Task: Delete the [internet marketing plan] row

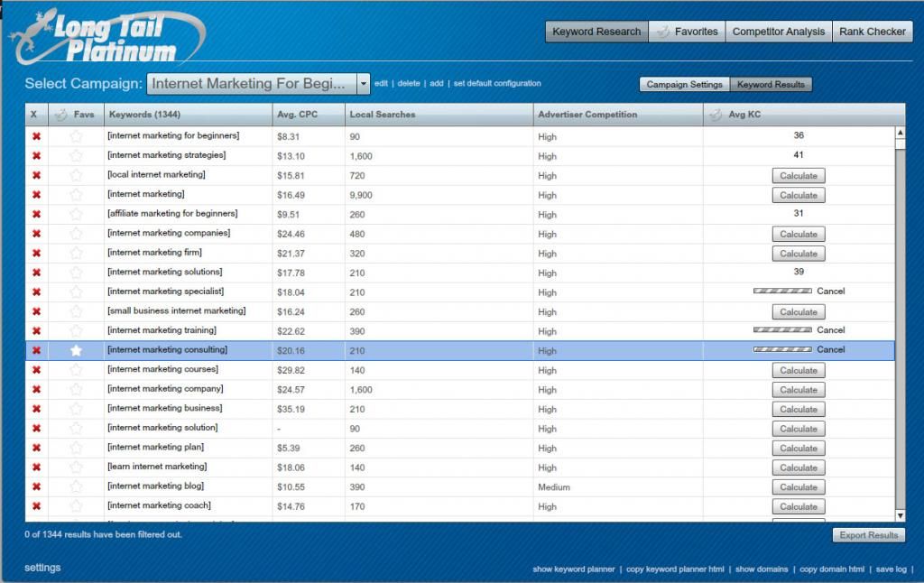Action: (36, 448)
